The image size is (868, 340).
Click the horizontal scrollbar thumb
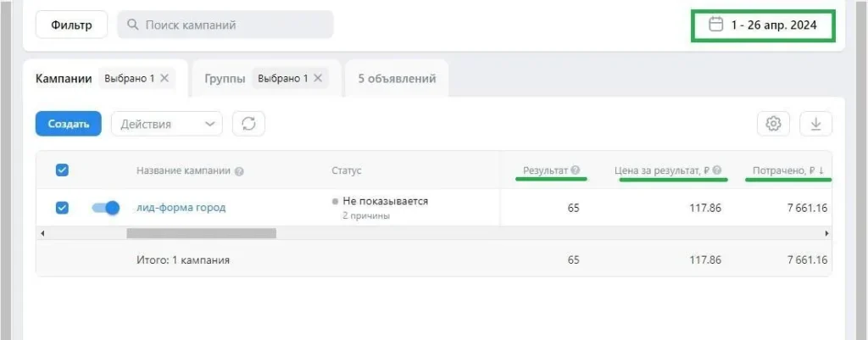point(201,231)
